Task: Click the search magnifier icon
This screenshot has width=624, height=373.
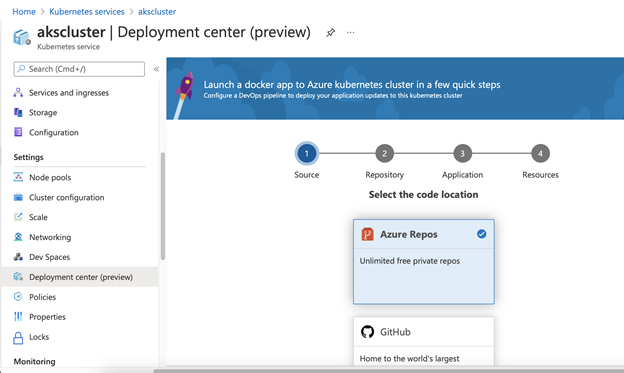Action: pos(21,69)
